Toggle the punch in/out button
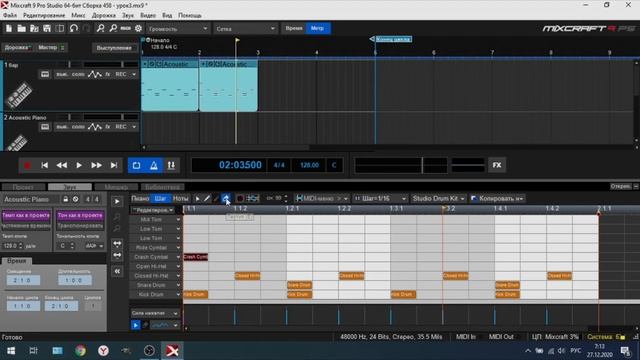Screen dimensions: 640x360 pos(171,165)
